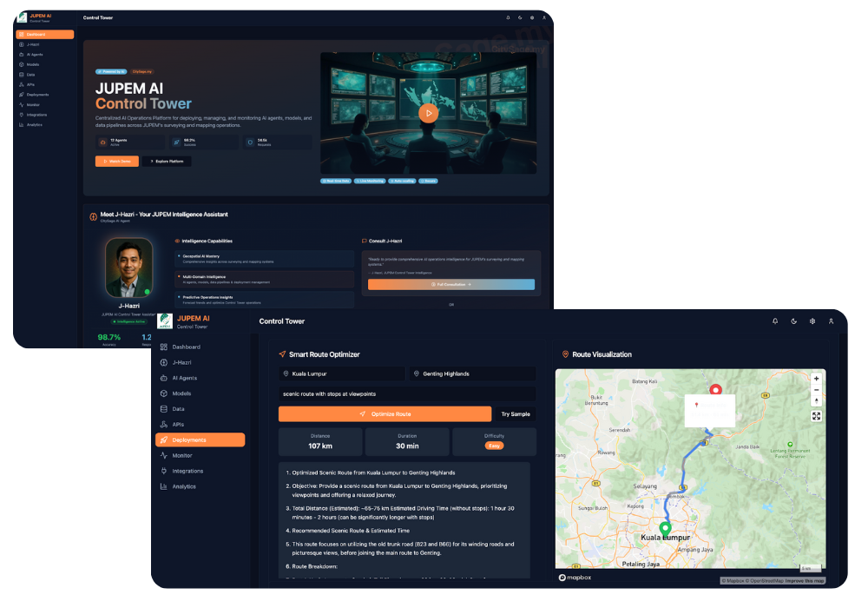Toggle fullscreen view on the route map
The image size is (868, 608).
click(x=816, y=416)
